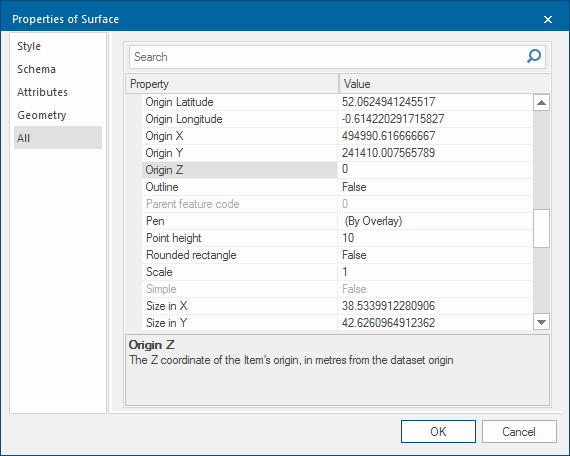The height and width of the screenshot is (456, 570).
Task: Click the Value column header
Action: [x=444, y=84]
